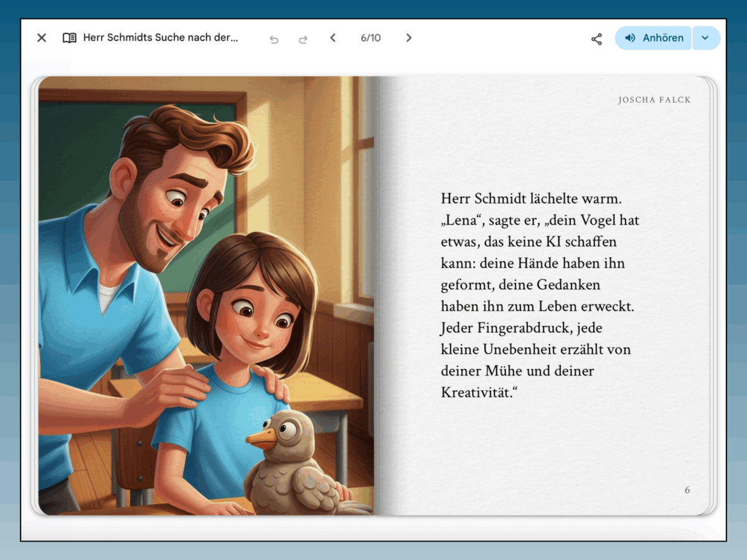
Task: Expand the dropdown arrow next to Anhören
Action: coord(706,38)
